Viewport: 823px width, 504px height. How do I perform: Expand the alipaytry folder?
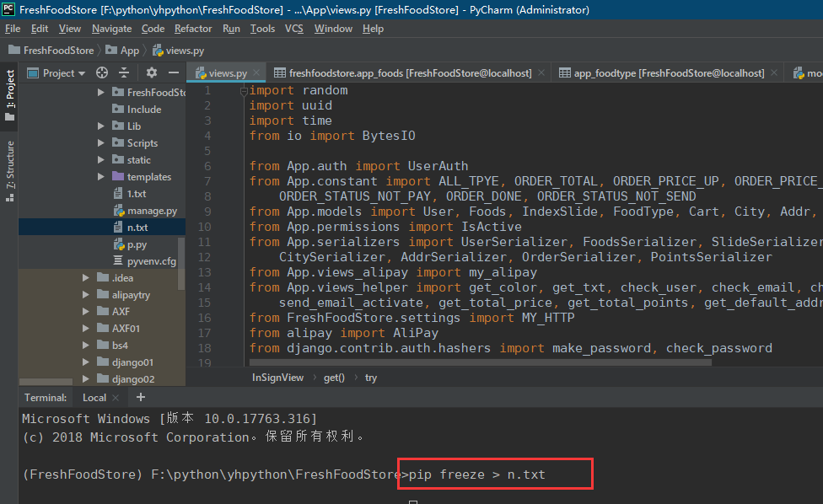point(85,295)
